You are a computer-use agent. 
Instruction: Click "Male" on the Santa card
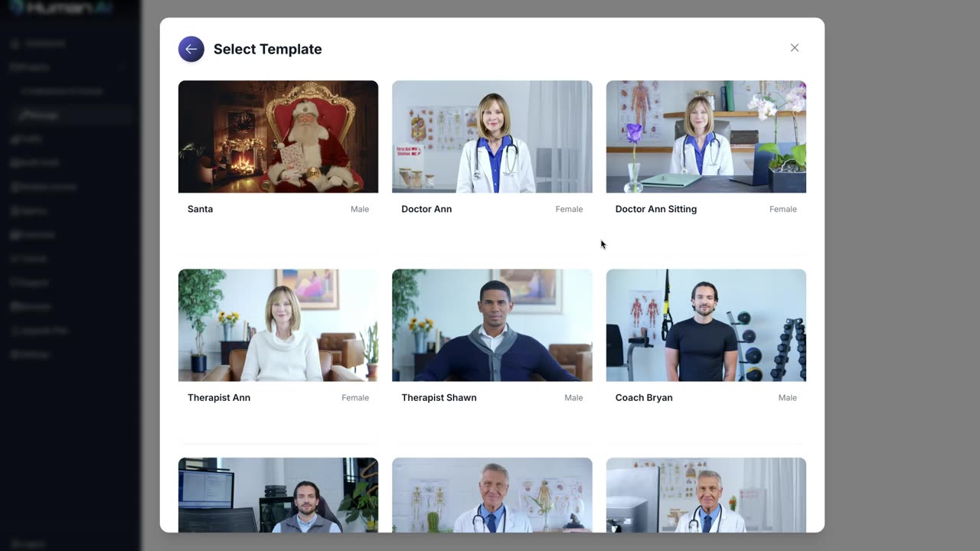click(x=360, y=209)
